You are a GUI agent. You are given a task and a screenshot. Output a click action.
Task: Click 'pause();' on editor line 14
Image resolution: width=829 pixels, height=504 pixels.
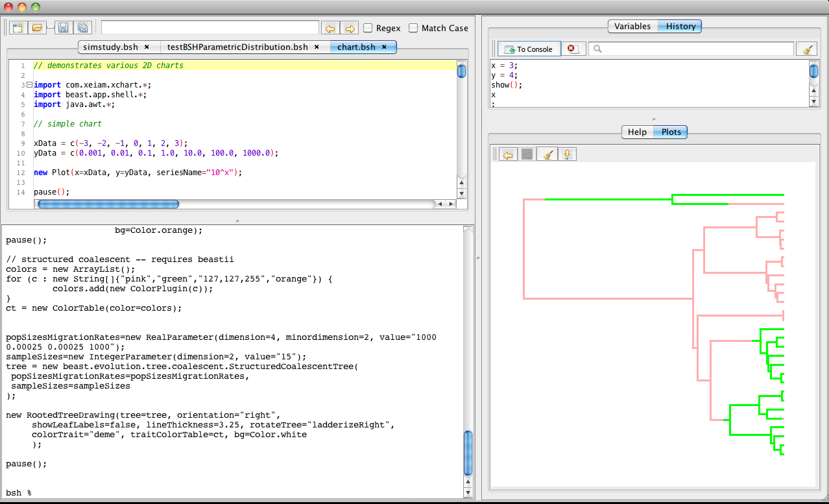click(51, 192)
